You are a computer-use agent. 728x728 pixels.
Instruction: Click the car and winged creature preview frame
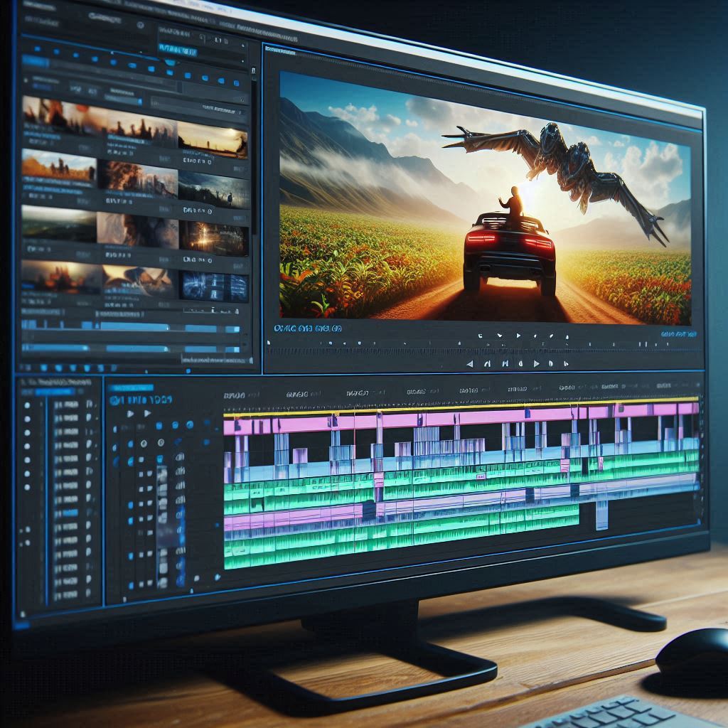(485, 198)
